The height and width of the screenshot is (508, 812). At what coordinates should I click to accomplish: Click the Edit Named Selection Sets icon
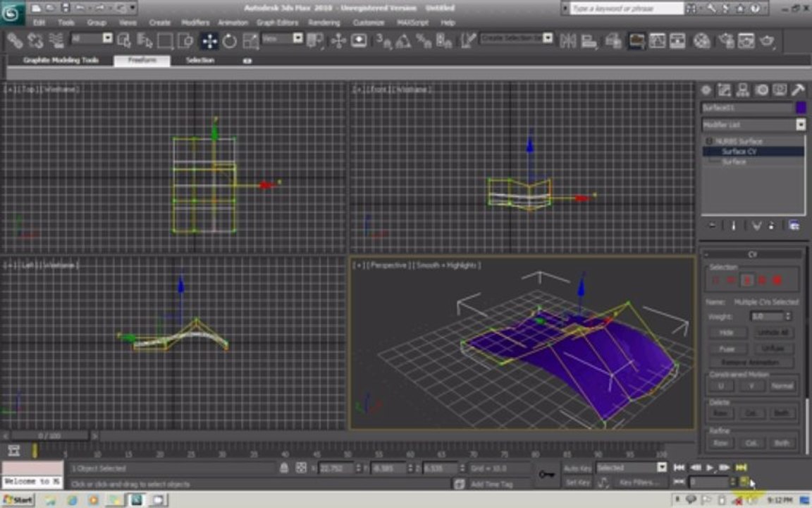[x=467, y=40]
